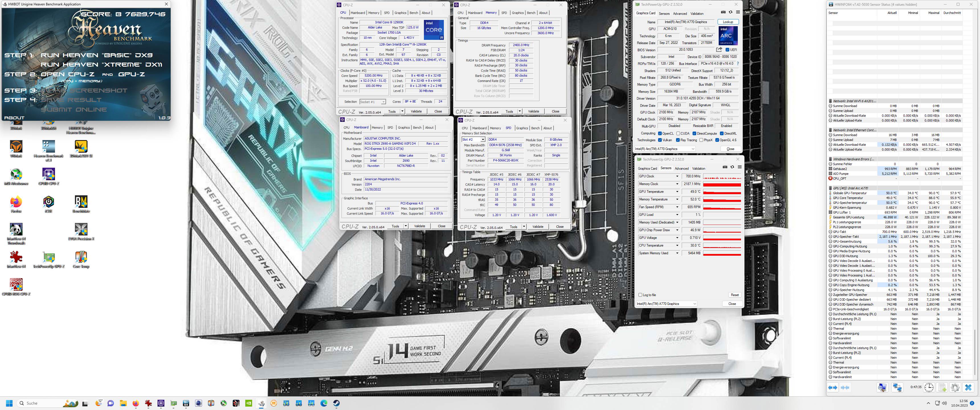Switch to Sensors tab in GPU-Z Graphics Card window
The width and height of the screenshot is (980, 410).
tap(664, 13)
